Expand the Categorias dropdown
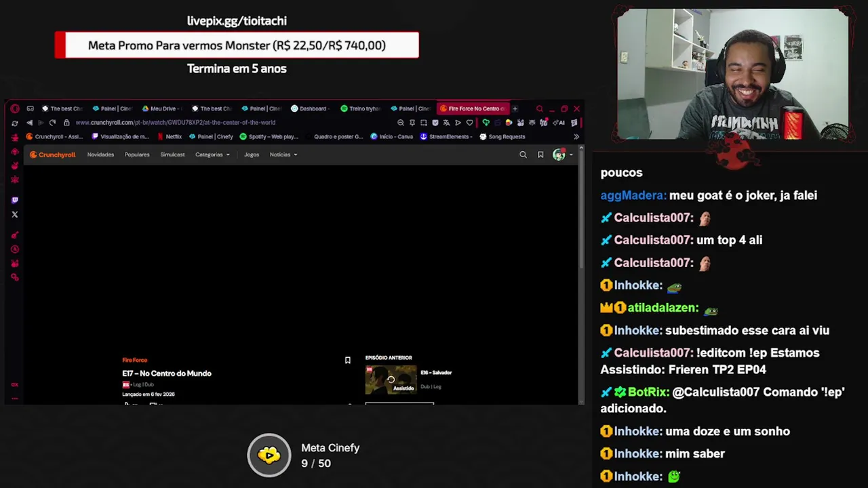This screenshot has height=488, width=868. (x=212, y=155)
